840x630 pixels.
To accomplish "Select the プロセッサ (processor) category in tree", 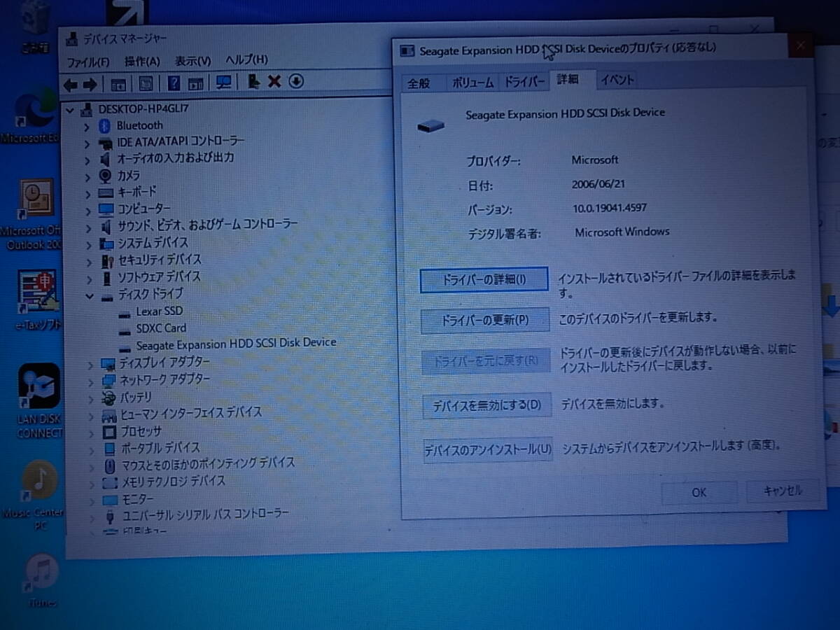I will pos(141,431).
